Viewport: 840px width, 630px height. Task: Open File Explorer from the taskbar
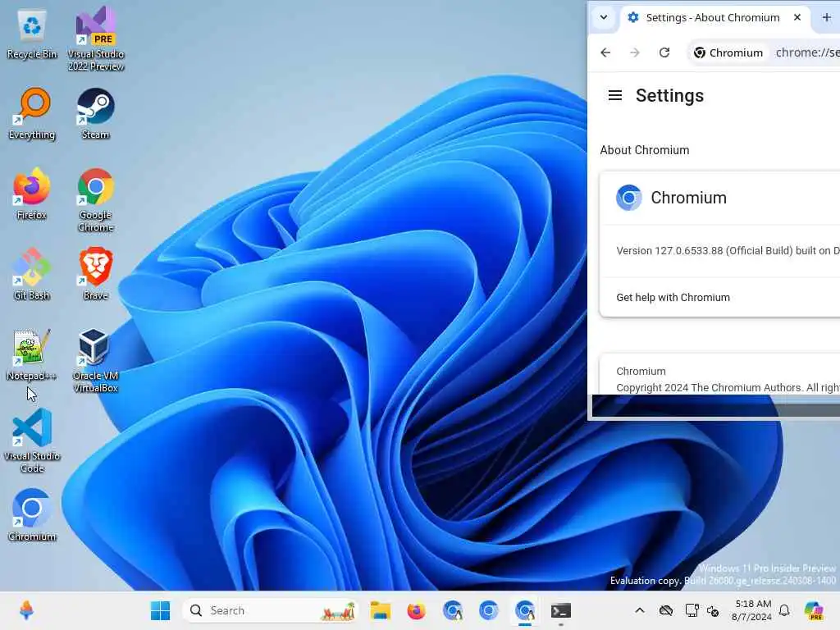[381, 610]
